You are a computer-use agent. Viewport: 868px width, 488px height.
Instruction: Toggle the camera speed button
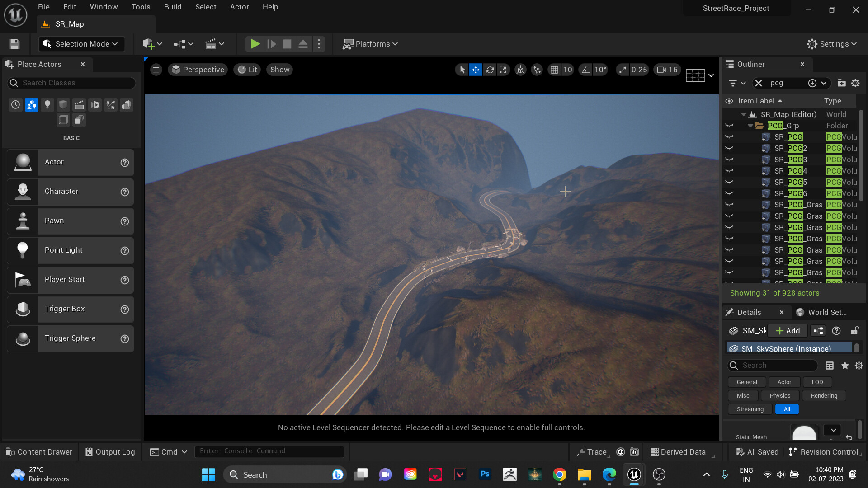click(667, 70)
